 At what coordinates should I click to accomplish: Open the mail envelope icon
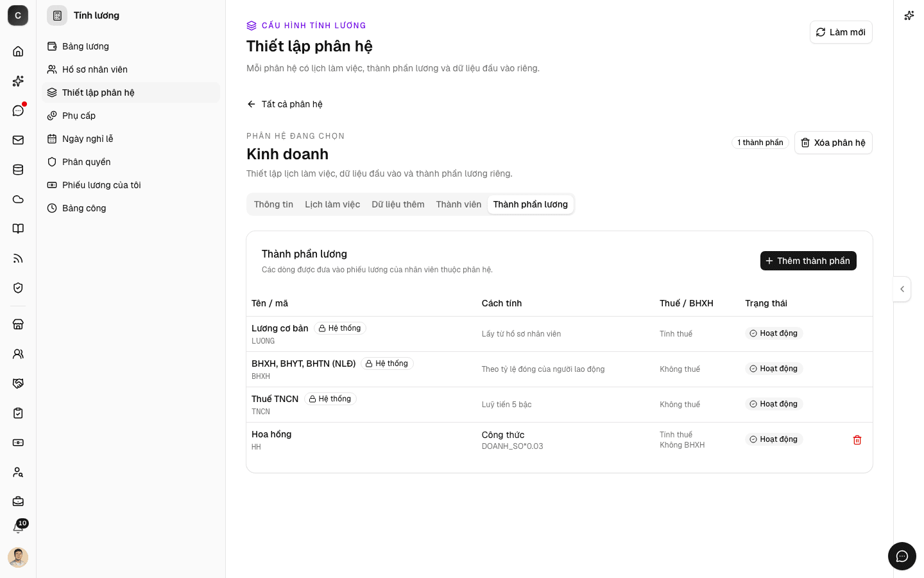[x=18, y=140]
